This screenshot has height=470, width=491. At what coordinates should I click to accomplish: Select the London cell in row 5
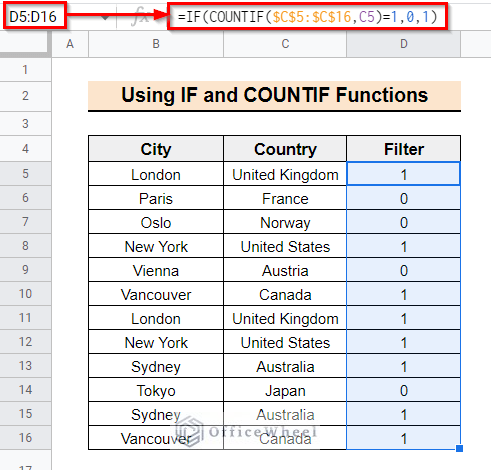156,174
